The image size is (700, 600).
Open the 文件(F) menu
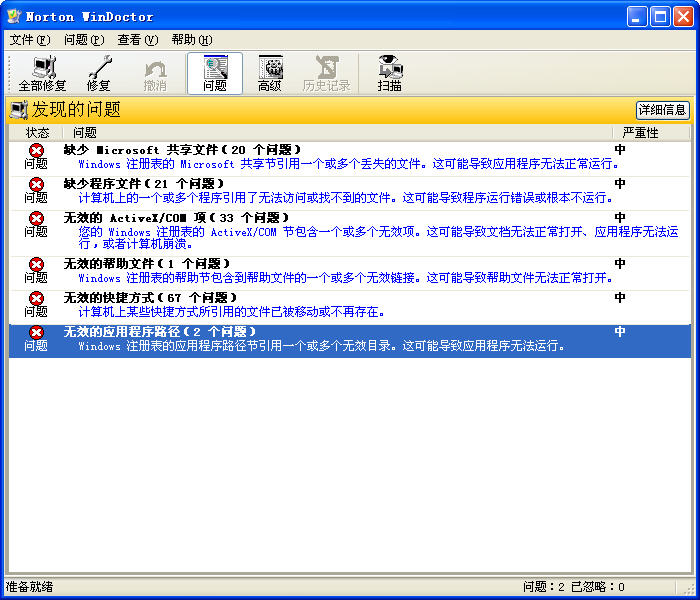(x=29, y=40)
